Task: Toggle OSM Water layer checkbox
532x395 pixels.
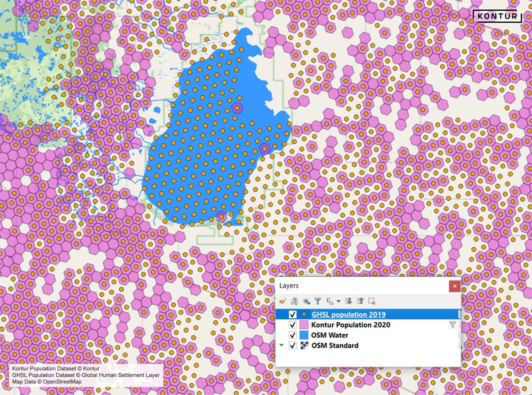Action: [292, 335]
